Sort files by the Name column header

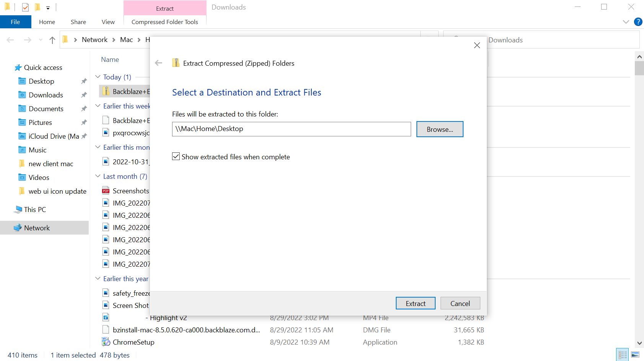coord(110,60)
